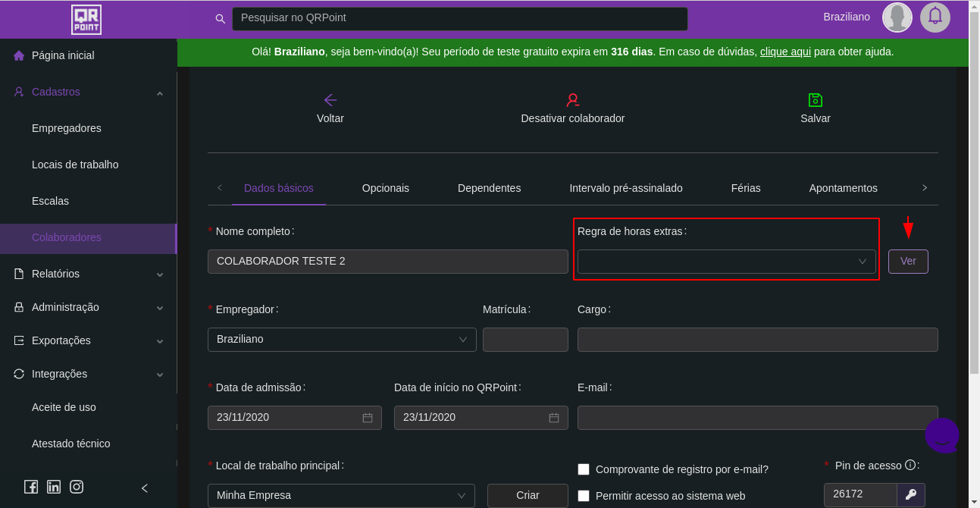Open Regra de horas extras dropdown

pyautogui.click(x=726, y=262)
